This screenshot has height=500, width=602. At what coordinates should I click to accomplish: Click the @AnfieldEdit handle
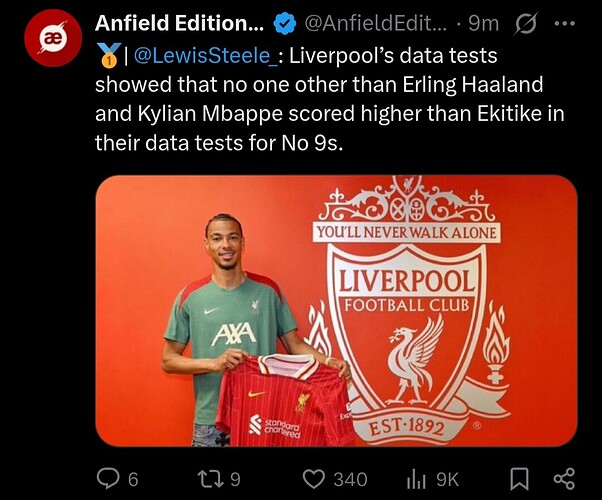376,23
